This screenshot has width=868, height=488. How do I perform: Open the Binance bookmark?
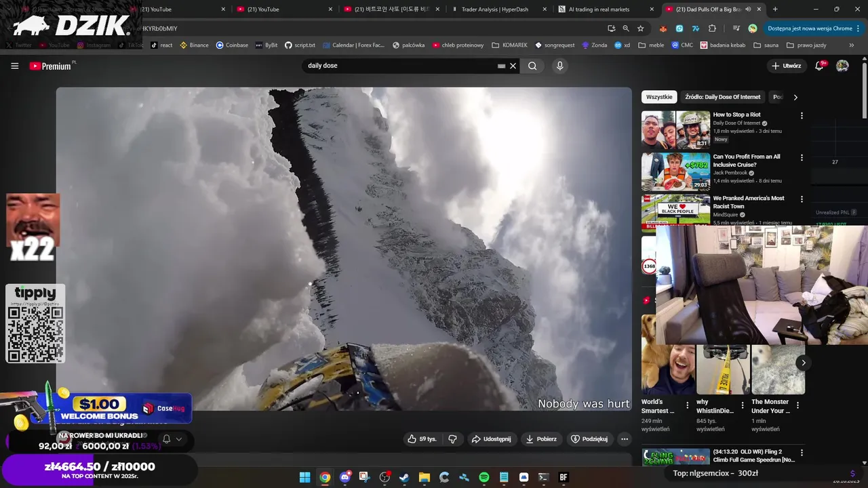194,45
